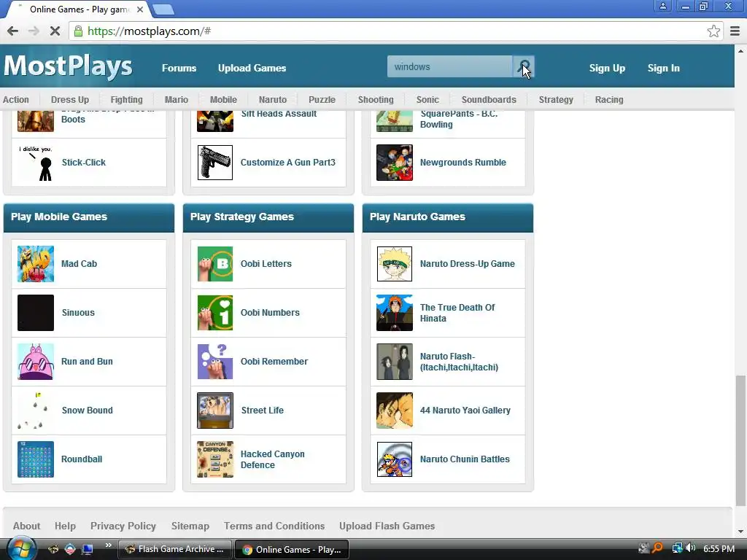This screenshot has width=747, height=560.
Task: Open Roundball game thumbnail
Action: [36, 459]
